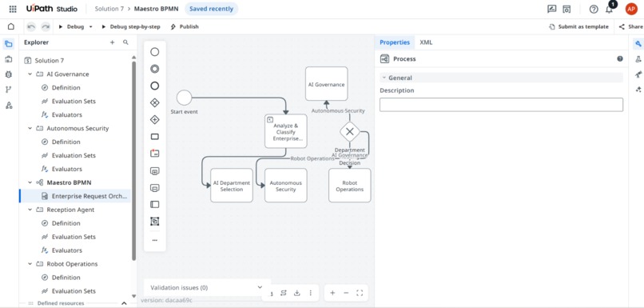Select the Start event node on canvas
This screenshot has height=308, width=644.
click(184, 98)
